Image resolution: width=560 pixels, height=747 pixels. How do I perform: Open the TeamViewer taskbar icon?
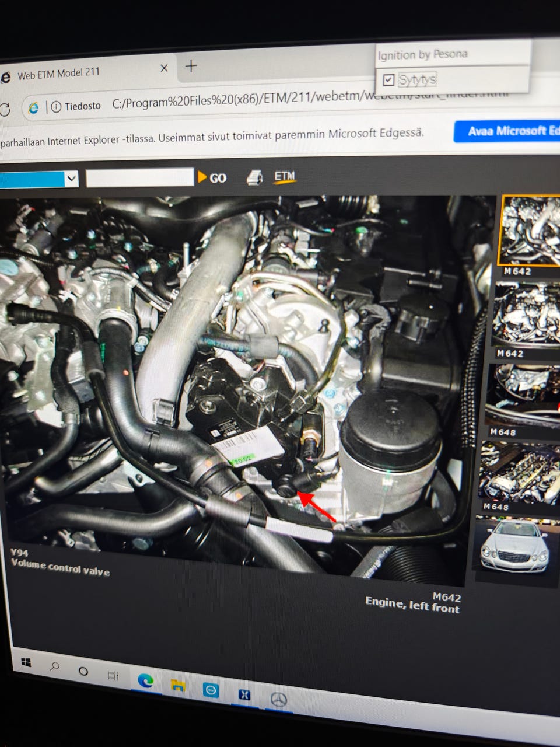click(211, 690)
